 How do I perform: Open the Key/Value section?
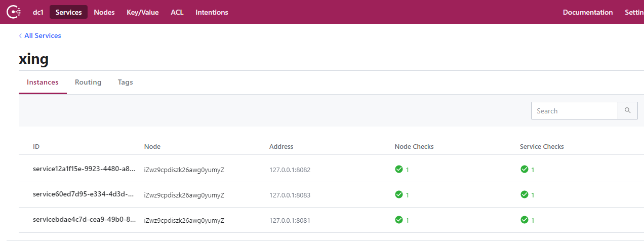pos(143,12)
